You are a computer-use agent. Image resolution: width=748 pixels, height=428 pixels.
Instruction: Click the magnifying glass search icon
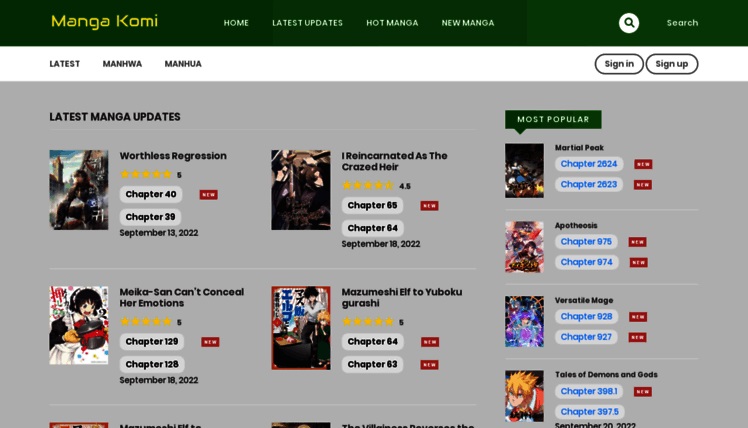click(x=629, y=23)
